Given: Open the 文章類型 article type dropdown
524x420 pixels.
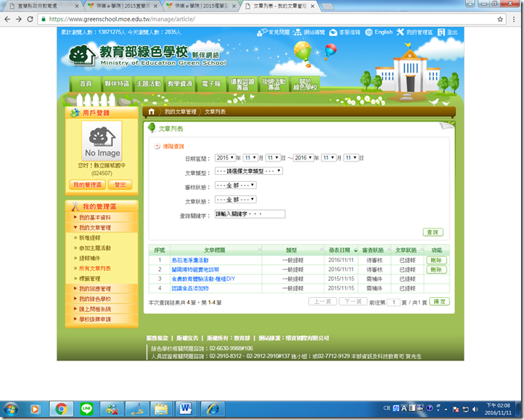Looking at the screenshot, I should pos(249,171).
